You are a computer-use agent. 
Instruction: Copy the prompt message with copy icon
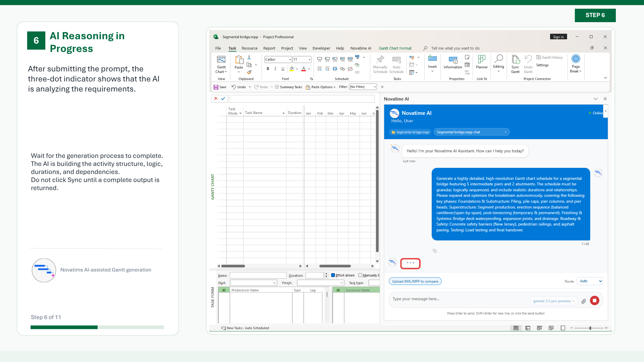click(435, 251)
